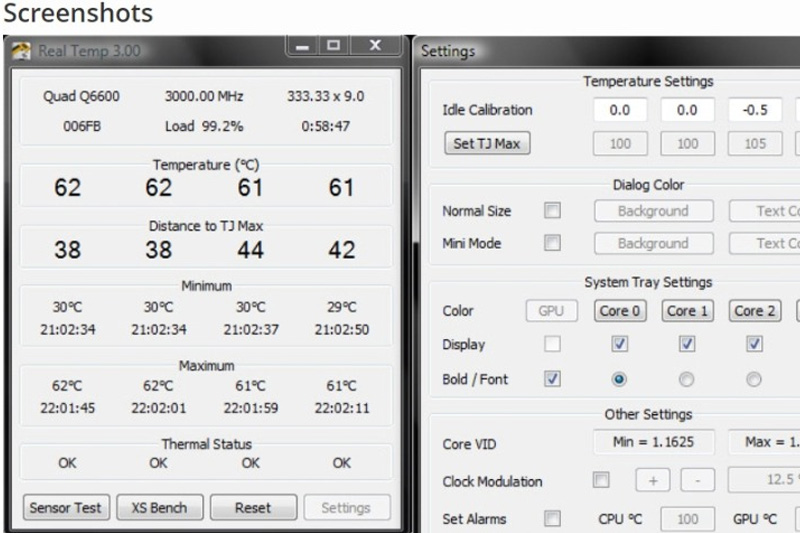This screenshot has height=533, width=800.
Task: Click the TJ Max field showing 105
Action: coord(755,144)
